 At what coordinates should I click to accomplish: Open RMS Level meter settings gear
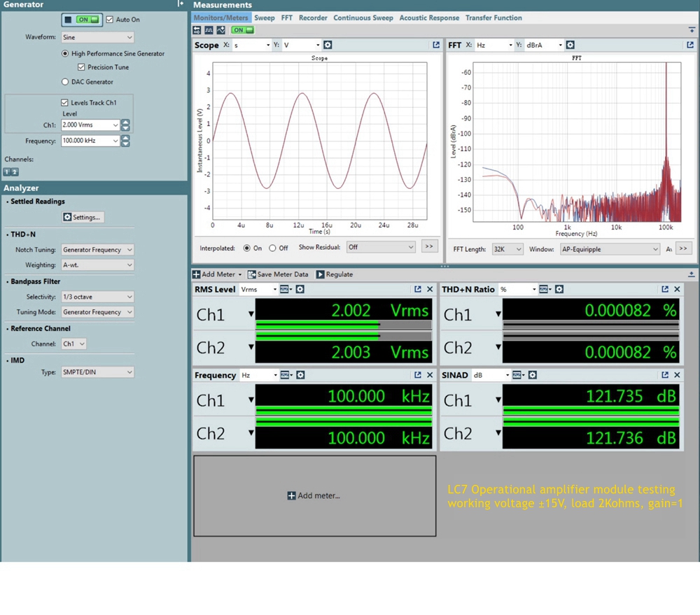[x=300, y=290]
